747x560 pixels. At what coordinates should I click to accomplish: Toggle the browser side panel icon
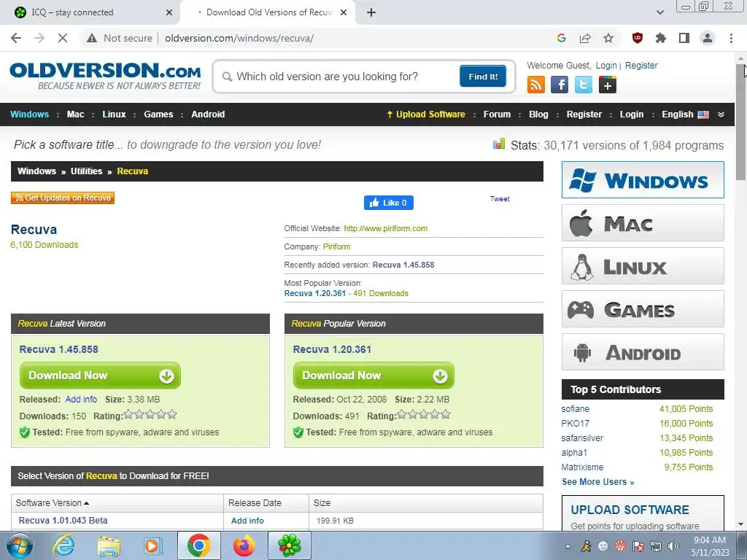684,38
